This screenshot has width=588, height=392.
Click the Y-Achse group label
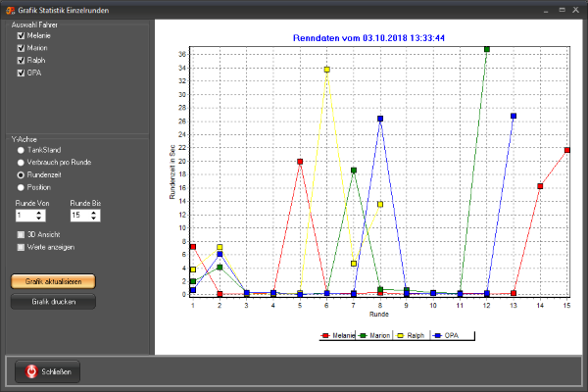coord(24,139)
